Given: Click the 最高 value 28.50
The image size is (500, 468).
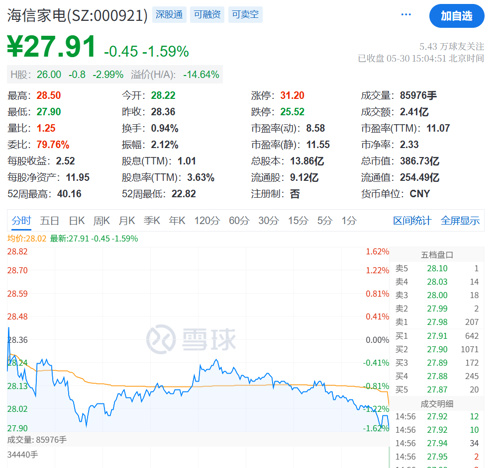Looking at the screenshot, I should coord(49,95).
